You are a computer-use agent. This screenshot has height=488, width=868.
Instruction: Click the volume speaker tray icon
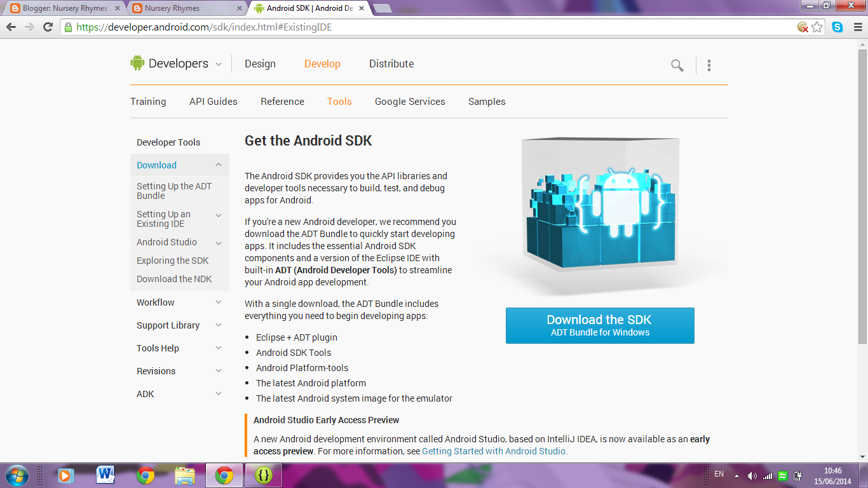752,476
